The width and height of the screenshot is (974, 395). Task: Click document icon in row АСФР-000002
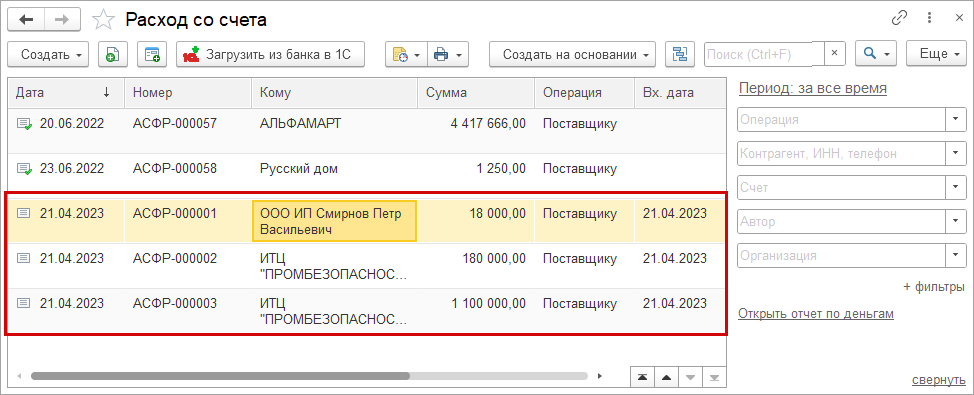click(x=23, y=258)
